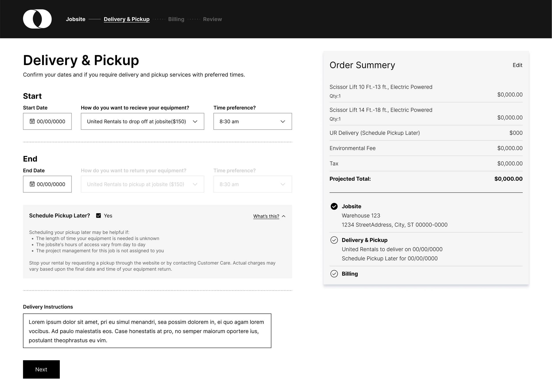Click the company logo in header
Viewport: 552px width, 392px height.
37,19
